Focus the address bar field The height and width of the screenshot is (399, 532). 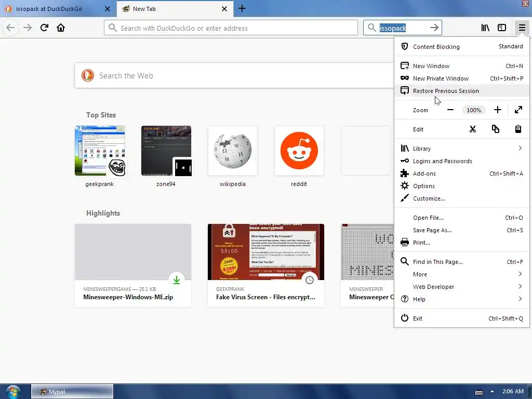click(x=231, y=28)
